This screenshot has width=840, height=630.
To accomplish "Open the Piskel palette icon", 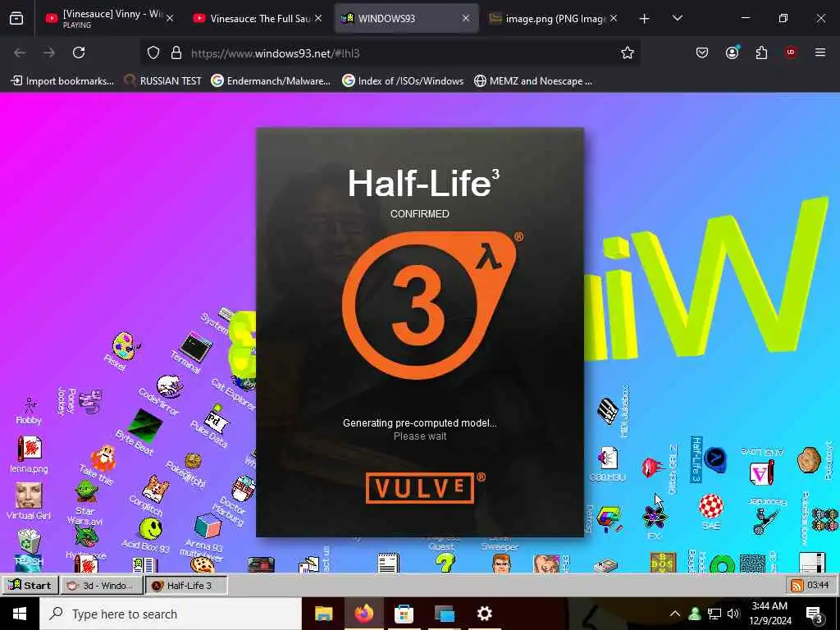I will coord(126,345).
